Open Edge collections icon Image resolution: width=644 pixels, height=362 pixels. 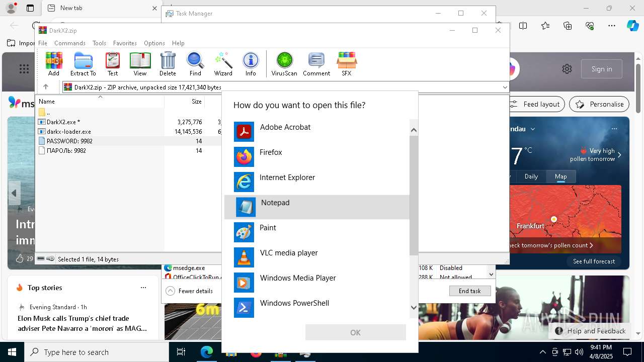568,26
